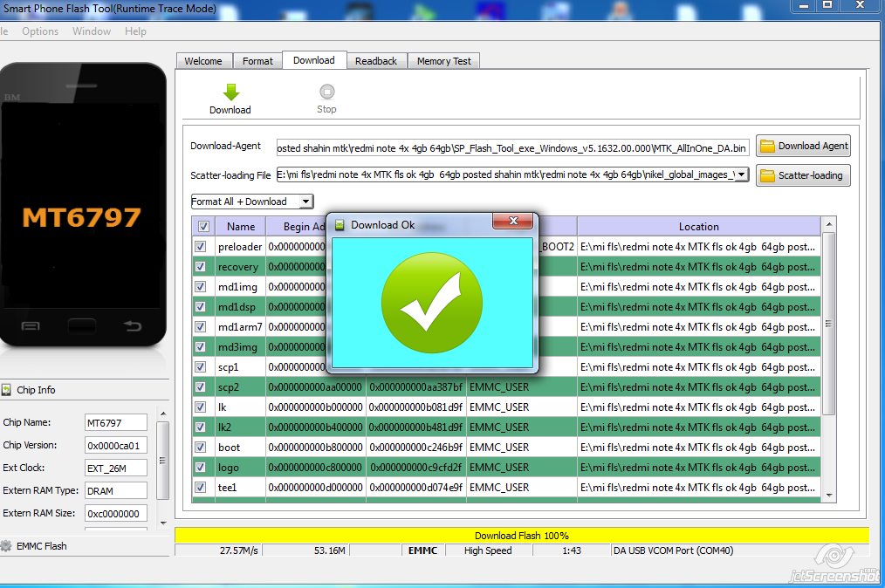
Task: Uncheck the preloader partition checkbox
Action: [201, 247]
